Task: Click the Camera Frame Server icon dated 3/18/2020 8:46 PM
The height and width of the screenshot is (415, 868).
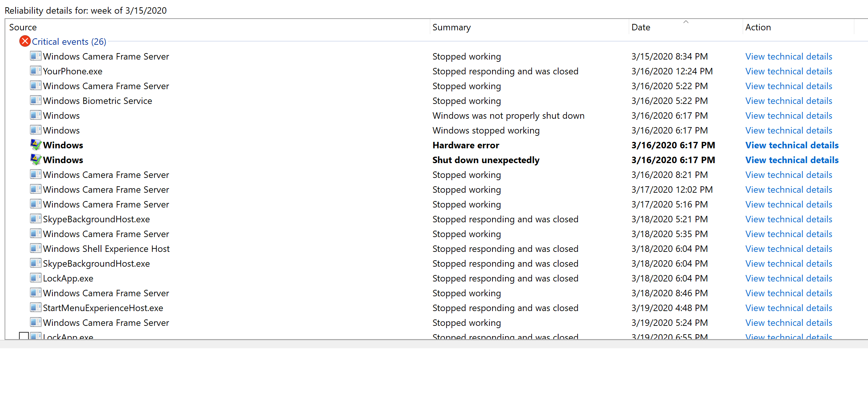Action: click(x=36, y=293)
